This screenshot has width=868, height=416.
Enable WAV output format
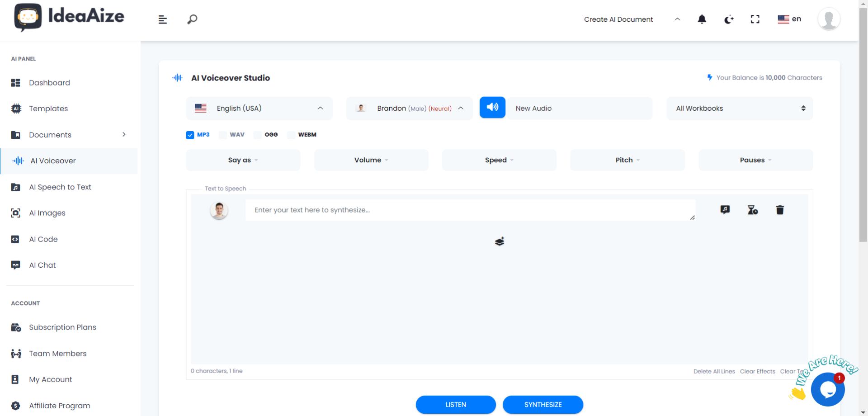[x=222, y=135]
